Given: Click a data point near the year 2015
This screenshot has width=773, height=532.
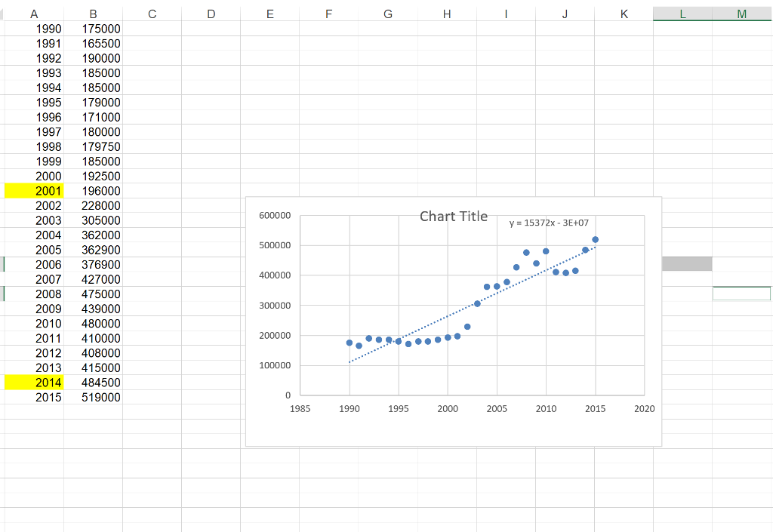Looking at the screenshot, I should tap(596, 239).
